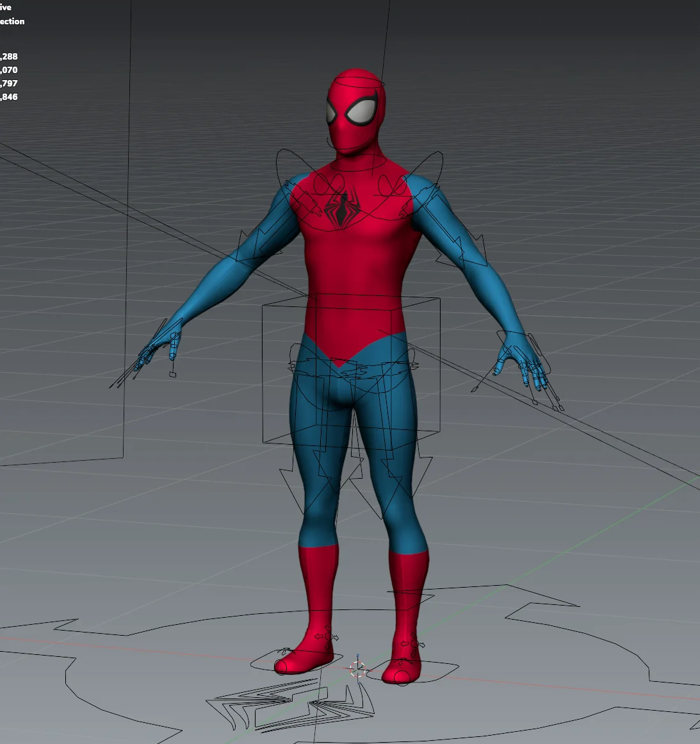The width and height of the screenshot is (700, 744).
Task: Click the 'ection' label in the top-left overlay
Action: 12,21
